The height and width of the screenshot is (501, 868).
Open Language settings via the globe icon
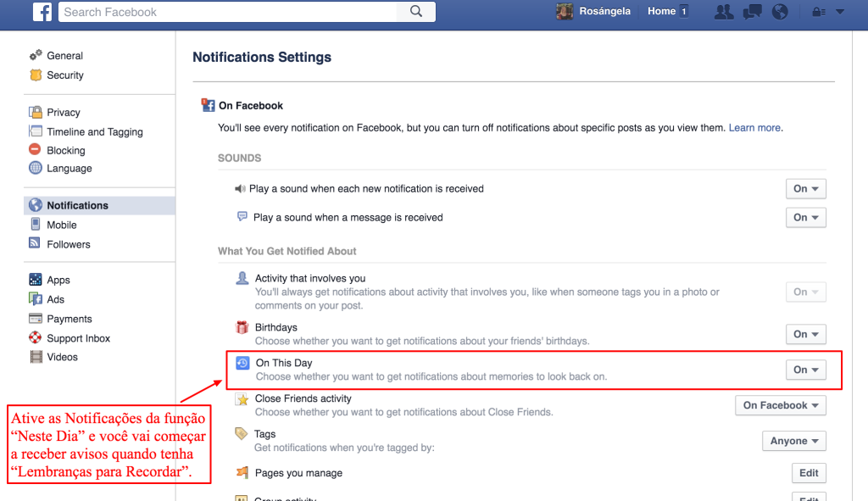point(67,168)
